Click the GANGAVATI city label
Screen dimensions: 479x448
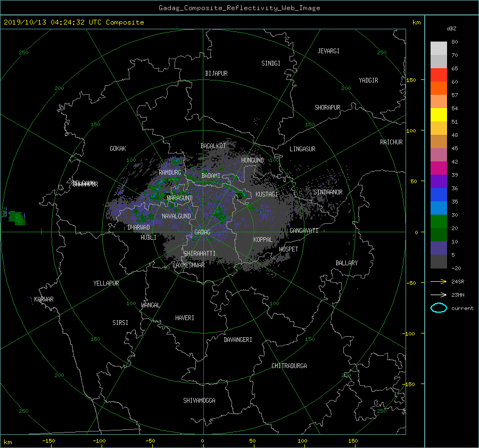pos(304,230)
